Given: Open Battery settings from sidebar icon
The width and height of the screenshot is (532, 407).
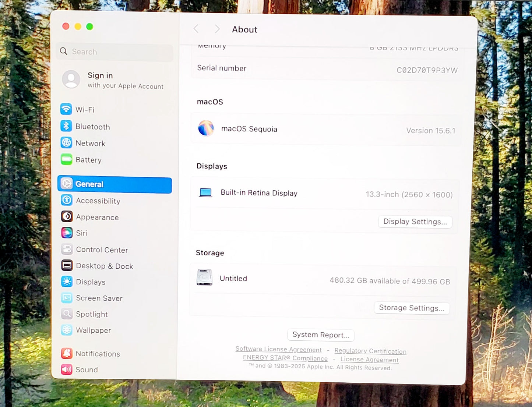Looking at the screenshot, I should point(66,159).
